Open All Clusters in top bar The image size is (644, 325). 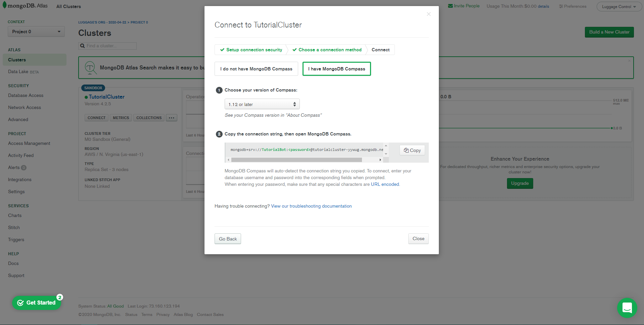[x=68, y=6]
